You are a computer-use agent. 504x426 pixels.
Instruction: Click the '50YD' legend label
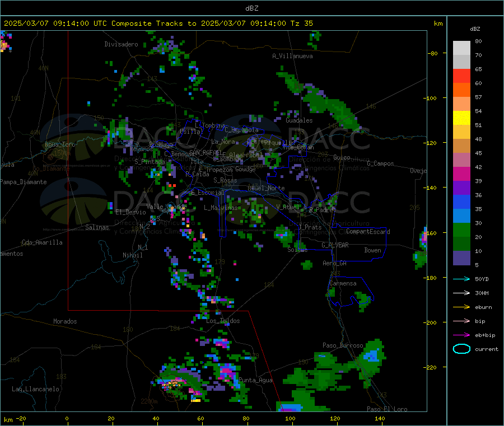(x=482, y=279)
